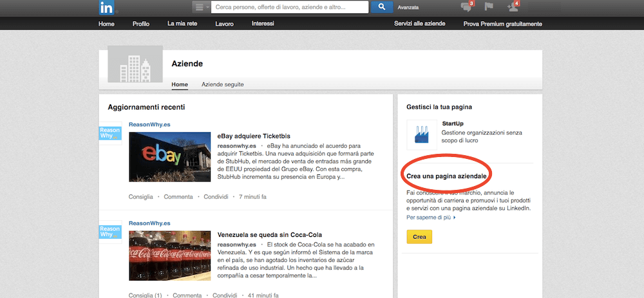Screen dimensions: 644x298
Task: Click the Aziende building placeholder image
Action: (x=135, y=64)
